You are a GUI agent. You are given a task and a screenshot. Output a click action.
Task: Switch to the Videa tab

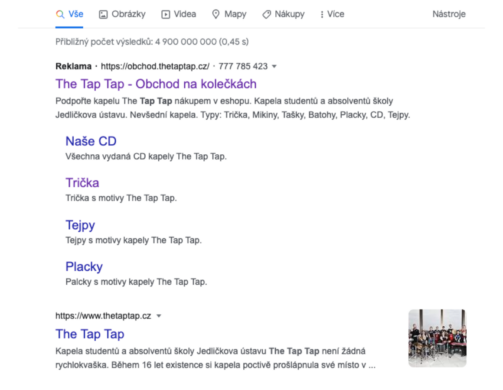(179, 14)
